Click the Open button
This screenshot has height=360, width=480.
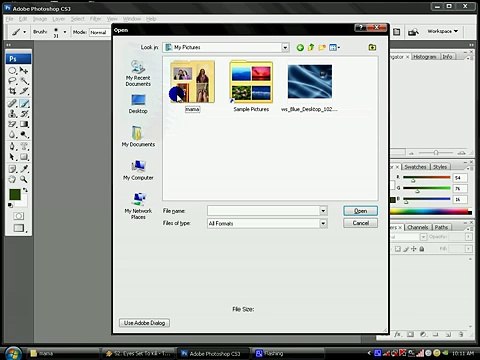[x=360, y=211]
